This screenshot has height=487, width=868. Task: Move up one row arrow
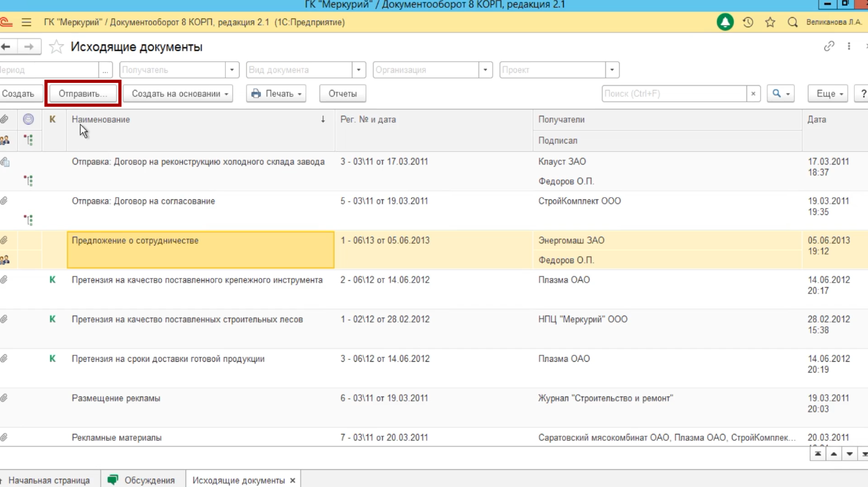click(834, 454)
